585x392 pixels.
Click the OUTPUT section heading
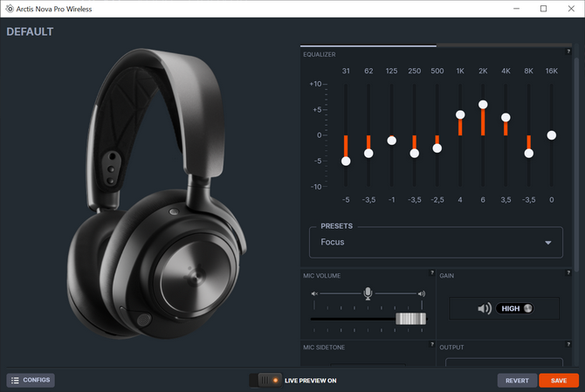pyautogui.click(x=451, y=347)
